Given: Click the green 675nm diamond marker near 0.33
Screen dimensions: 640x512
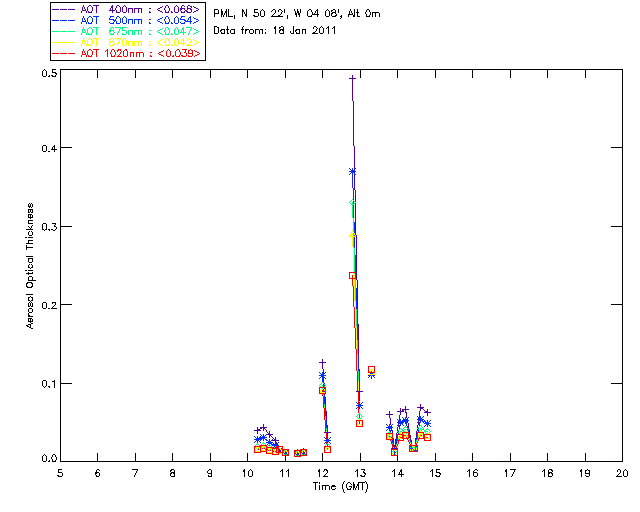Looking at the screenshot, I should point(352,203).
